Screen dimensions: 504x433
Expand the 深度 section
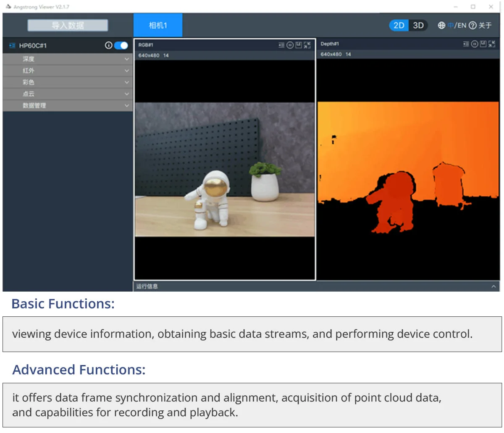(x=68, y=59)
